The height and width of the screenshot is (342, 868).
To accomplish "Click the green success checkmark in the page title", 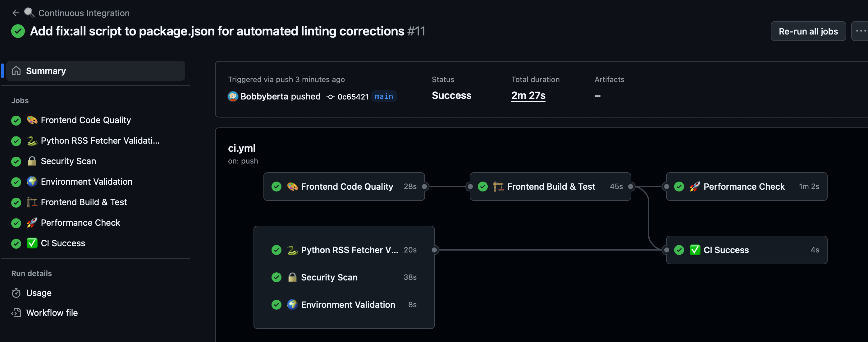I will click(x=18, y=31).
